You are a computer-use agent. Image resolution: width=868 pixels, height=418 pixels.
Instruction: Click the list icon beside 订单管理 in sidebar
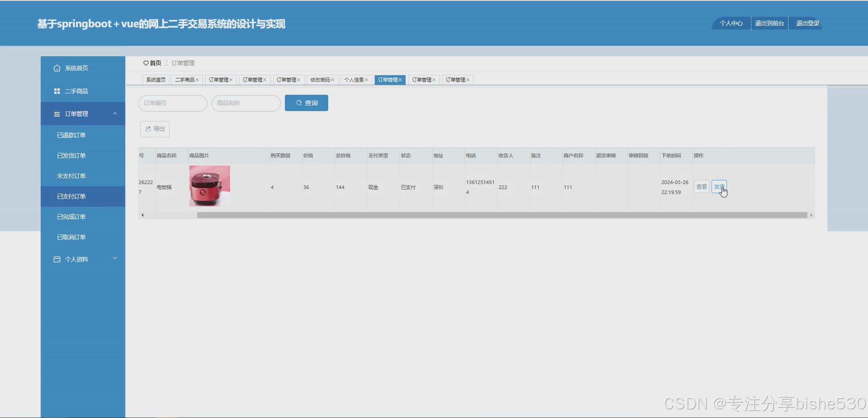(x=57, y=114)
